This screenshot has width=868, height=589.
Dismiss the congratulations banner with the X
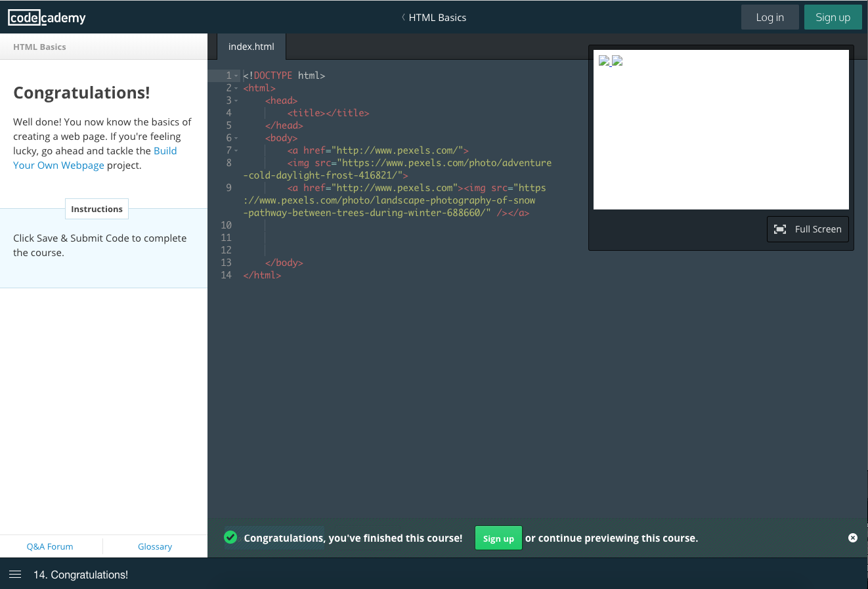[x=852, y=537]
